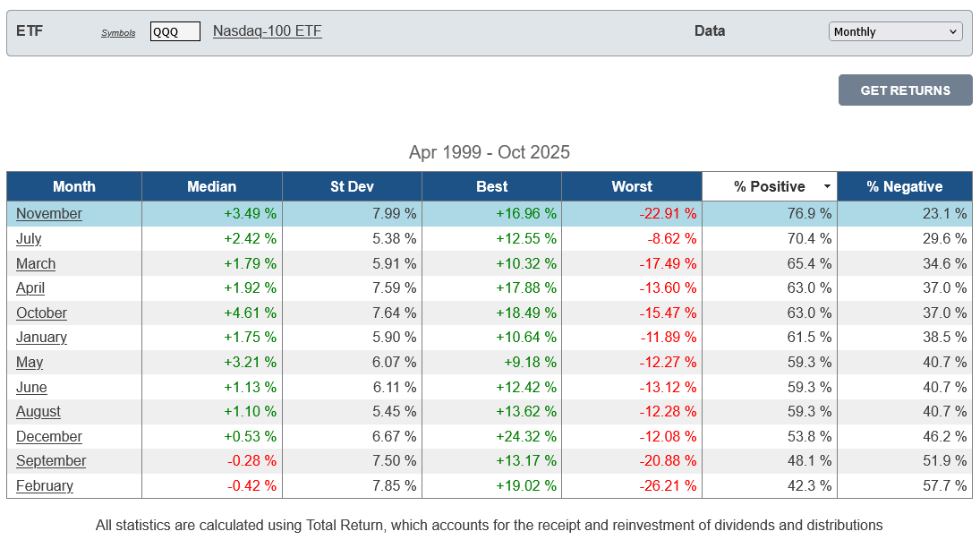The height and width of the screenshot is (540, 980).
Task: Click the September month link
Action: pos(51,461)
